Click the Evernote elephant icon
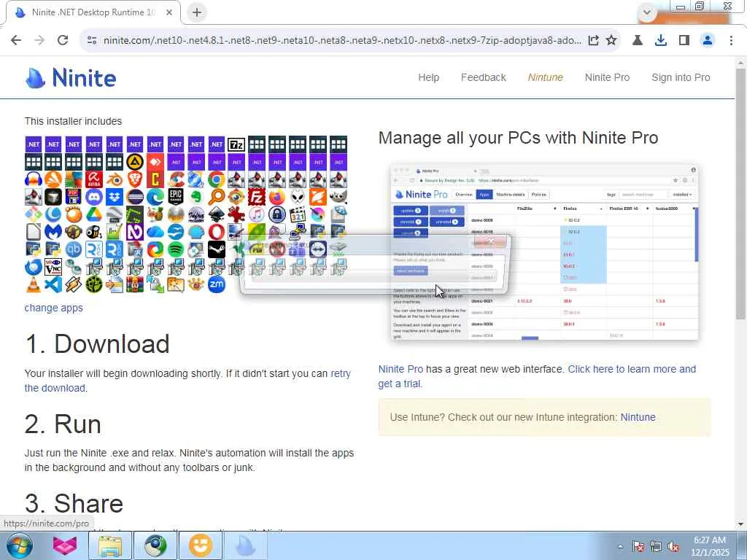 [196, 197]
